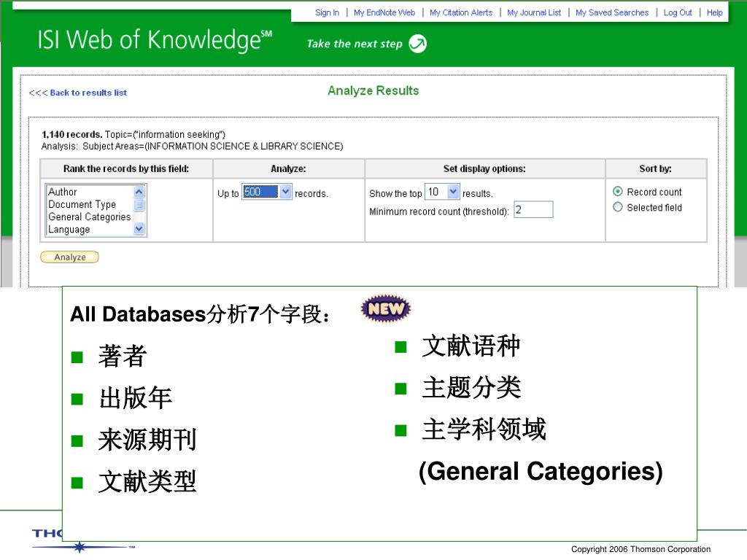Click the Take the next step text
Screen dimensions: 747x560
pyautogui.click(x=355, y=44)
